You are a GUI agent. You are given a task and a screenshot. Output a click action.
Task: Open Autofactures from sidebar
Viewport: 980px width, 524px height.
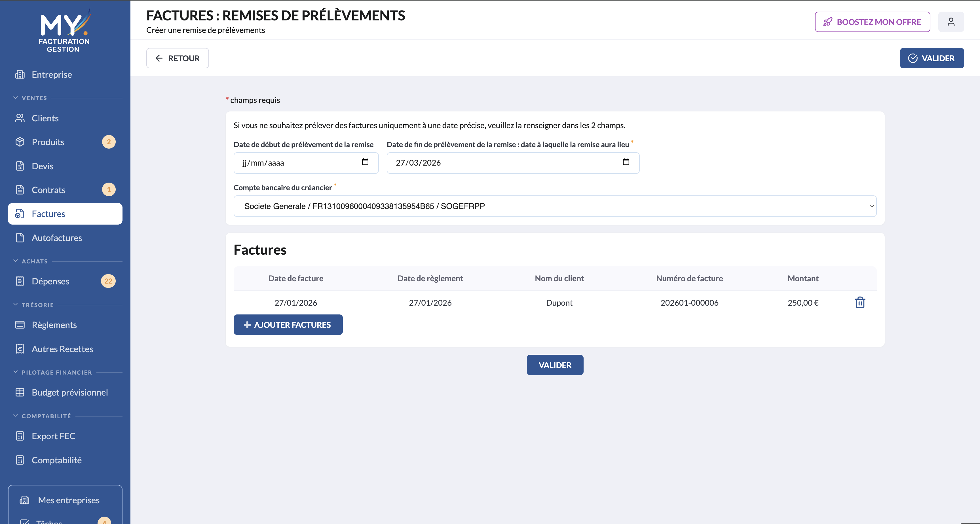pos(65,238)
